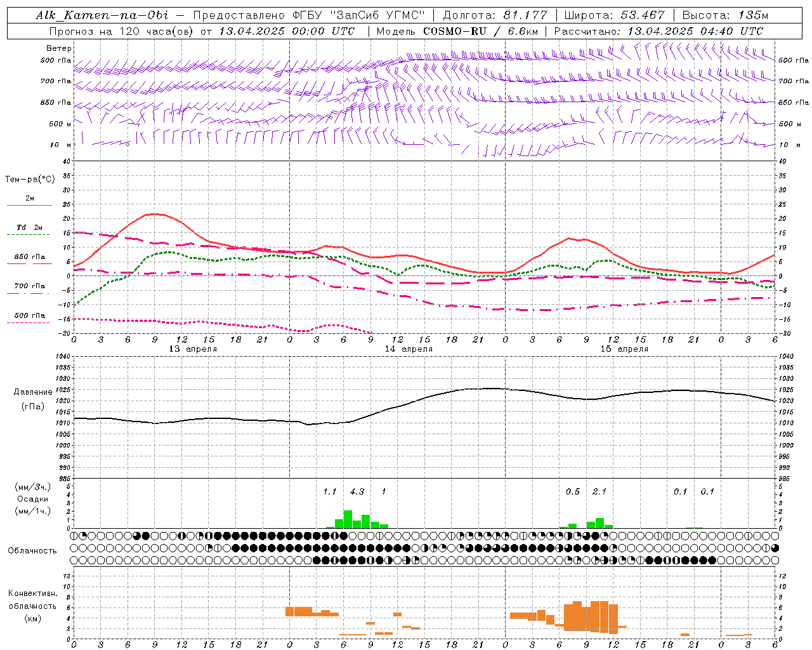
Task: Click the 13 апреля date label
Action: pyautogui.click(x=193, y=349)
